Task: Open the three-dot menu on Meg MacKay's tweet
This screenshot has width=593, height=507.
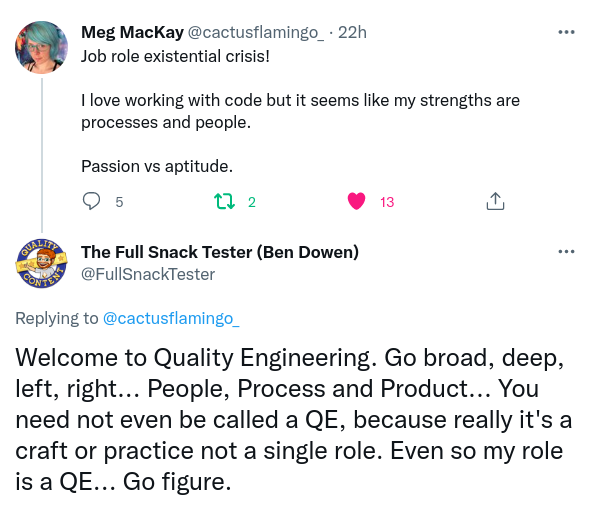Action: (566, 32)
